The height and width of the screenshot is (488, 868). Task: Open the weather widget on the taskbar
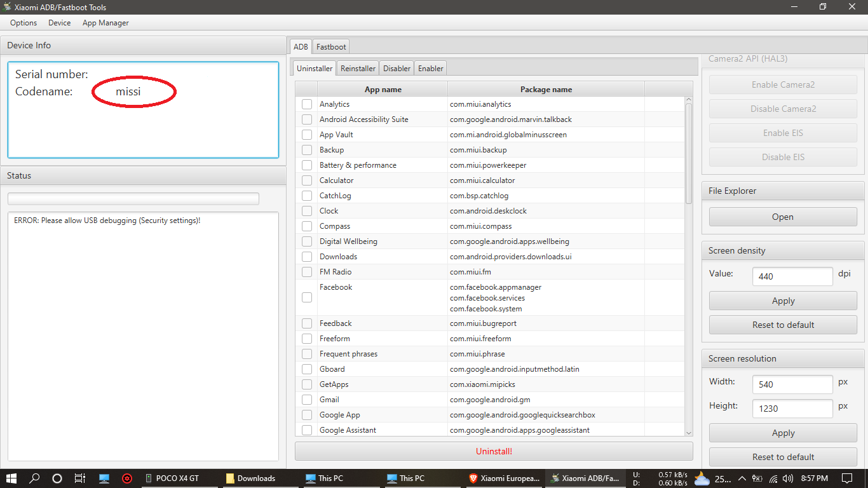tap(713, 478)
